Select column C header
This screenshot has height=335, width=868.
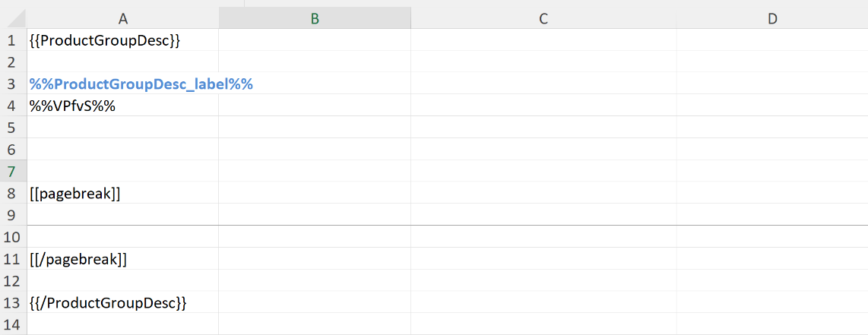[543, 19]
